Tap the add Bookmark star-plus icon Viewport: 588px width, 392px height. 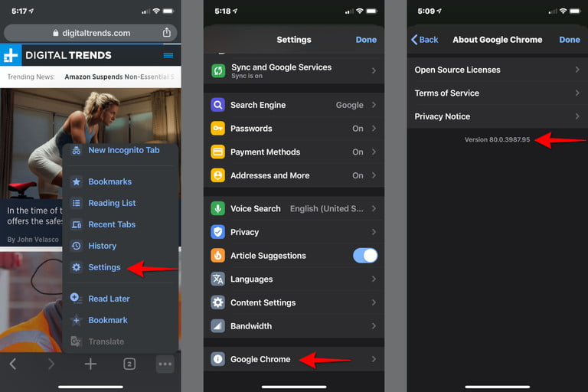tap(76, 320)
